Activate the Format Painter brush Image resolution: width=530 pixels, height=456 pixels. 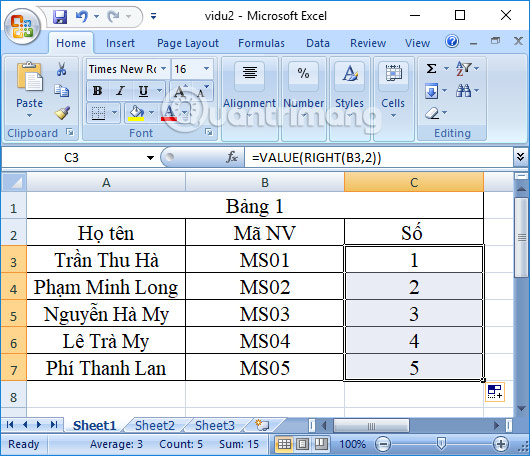pyautogui.click(x=63, y=113)
